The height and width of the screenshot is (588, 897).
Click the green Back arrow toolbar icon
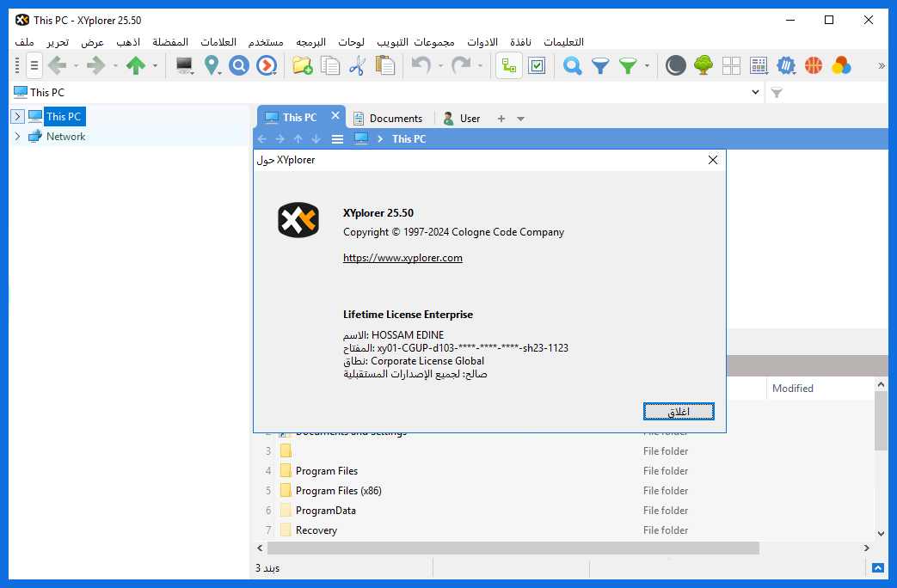[58, 66]
